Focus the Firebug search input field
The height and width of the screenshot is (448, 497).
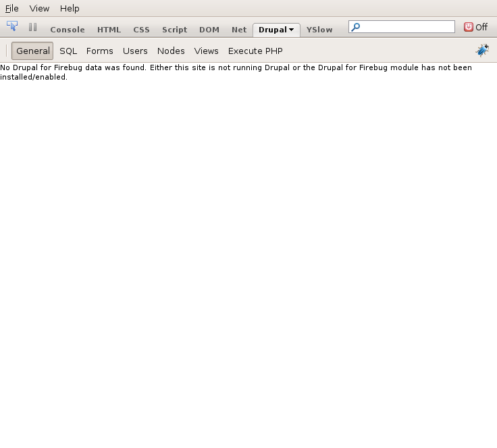click(x=402, y=26)
